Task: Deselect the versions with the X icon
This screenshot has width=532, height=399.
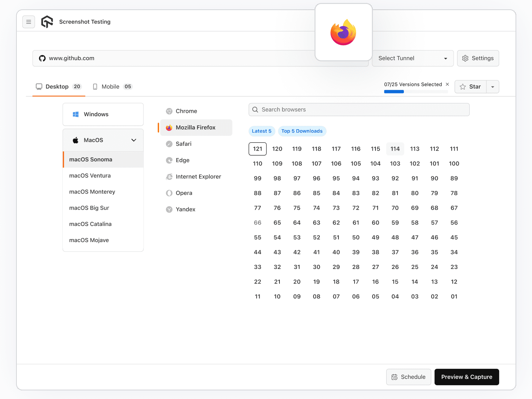Action: tap(447, 84)
